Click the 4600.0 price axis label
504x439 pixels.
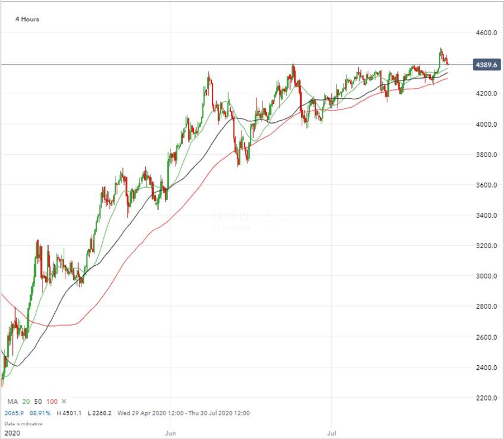(x=486, y=33)
